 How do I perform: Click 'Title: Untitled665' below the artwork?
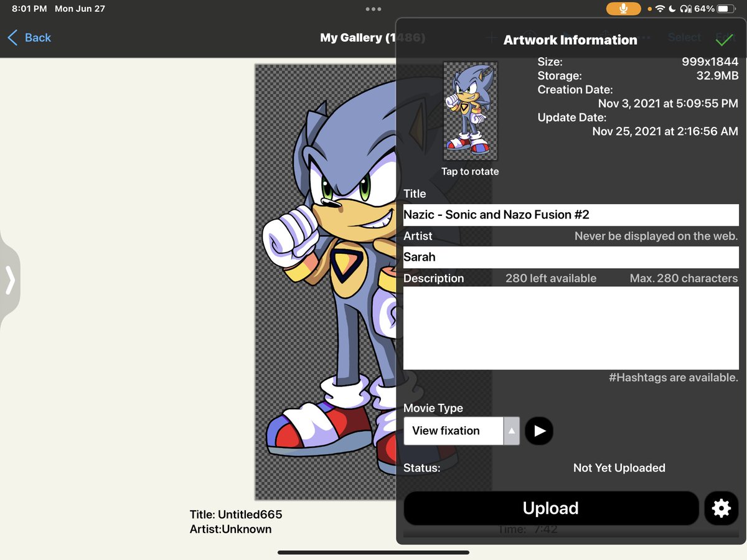236,515
